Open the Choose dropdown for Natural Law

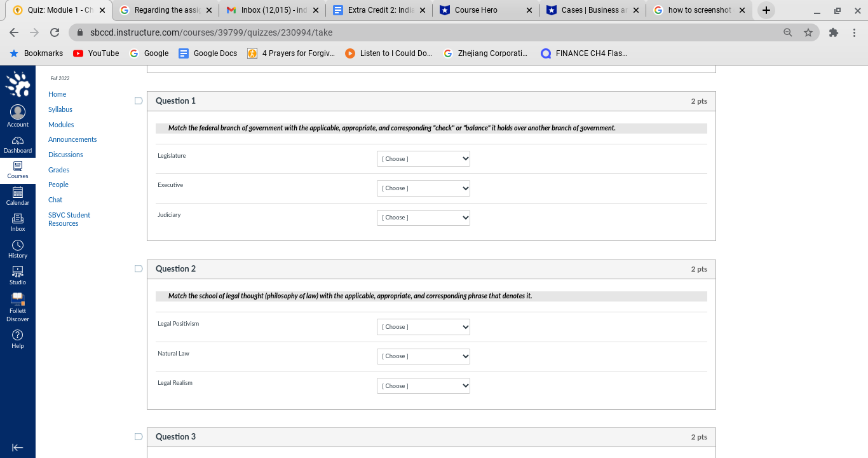click(423, 356)
